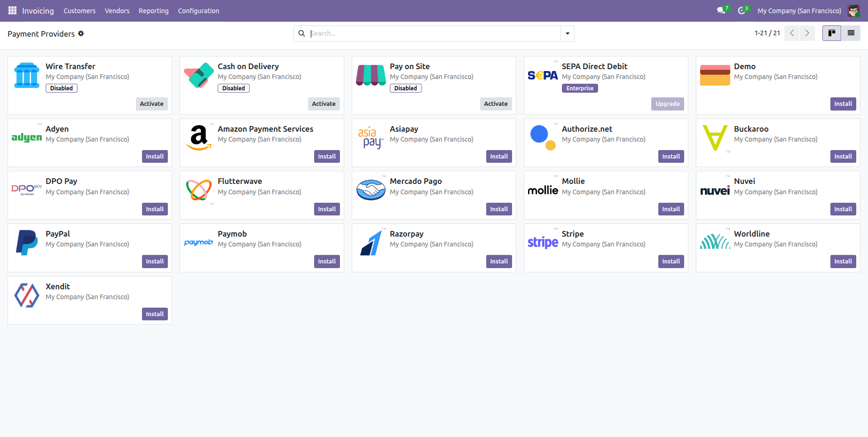The height and width of the screenshot is (437, 868).
Task: Go to next page of records
Action: pyautogui.click(x=807, y=33)
